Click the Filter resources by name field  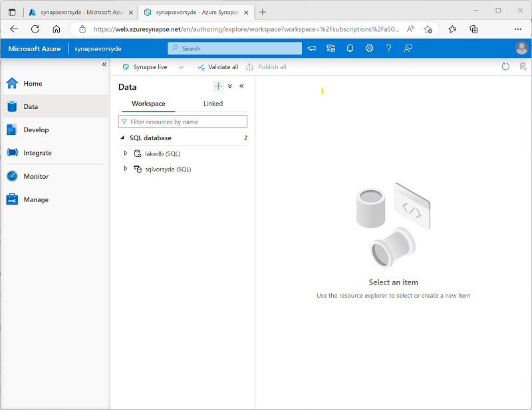click(x=183, y=122)
